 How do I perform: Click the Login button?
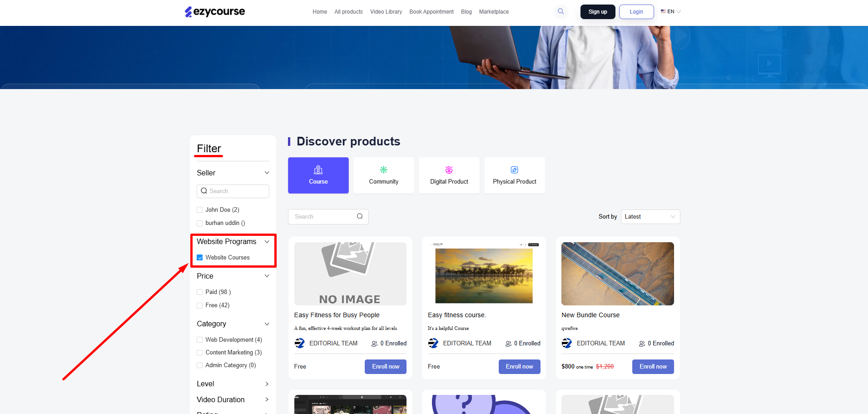[x=636, y=12]
